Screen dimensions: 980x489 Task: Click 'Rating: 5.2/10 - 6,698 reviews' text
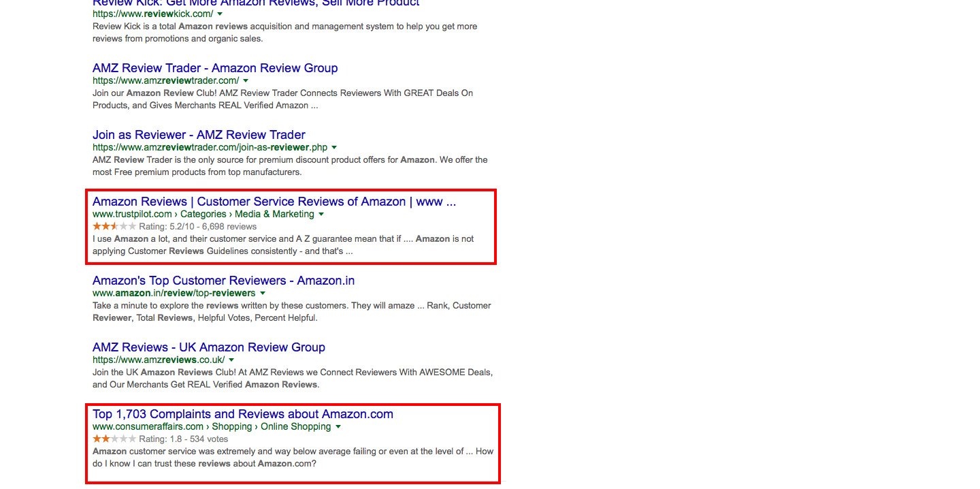[197, 226]
